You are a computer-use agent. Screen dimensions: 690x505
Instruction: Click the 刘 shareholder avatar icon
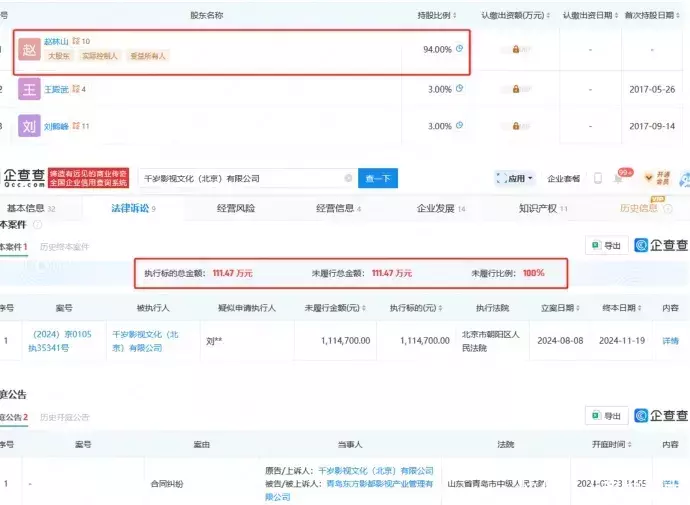[x=29, y=127]
